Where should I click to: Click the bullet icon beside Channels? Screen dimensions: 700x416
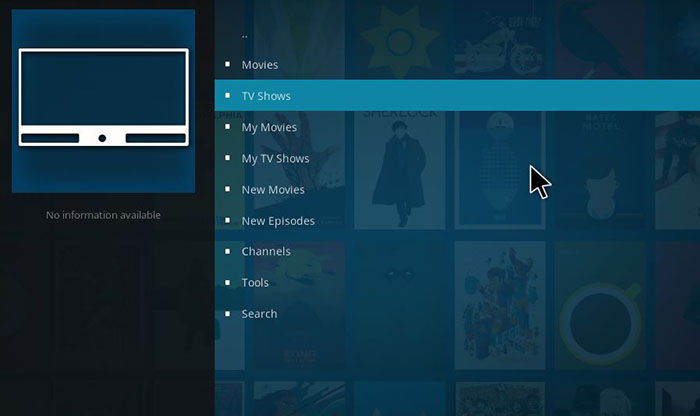228,251
